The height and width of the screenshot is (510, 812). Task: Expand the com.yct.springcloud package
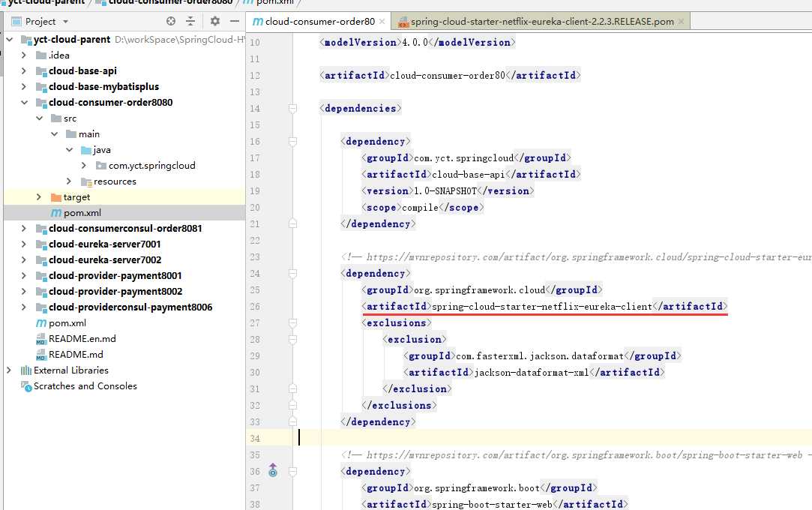[85, 166]
